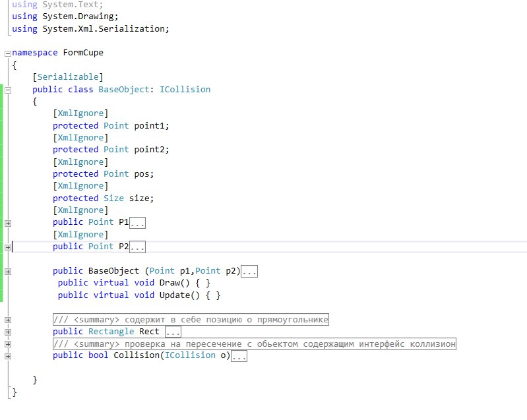Expand the BaseObject constructor outline toggle
The width and height of the screenshot is (527, 420).
point(8,272)
